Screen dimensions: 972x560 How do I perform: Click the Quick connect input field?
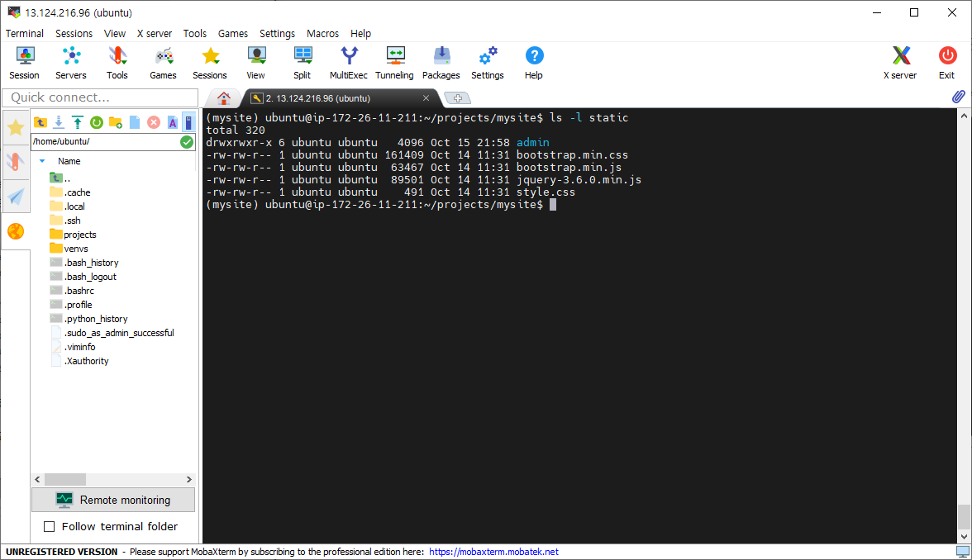pos(101,97)
